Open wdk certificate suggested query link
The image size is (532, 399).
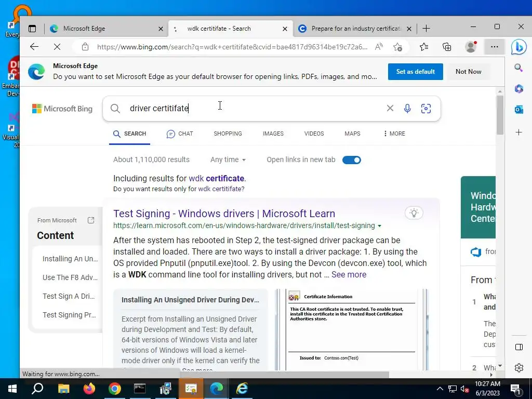(217, 179)
